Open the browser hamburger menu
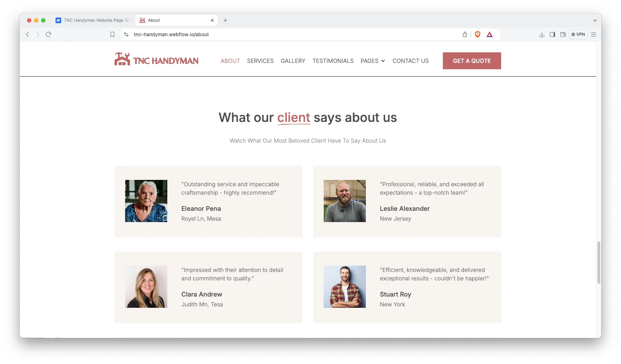621x364 pixels. [594, 34]
